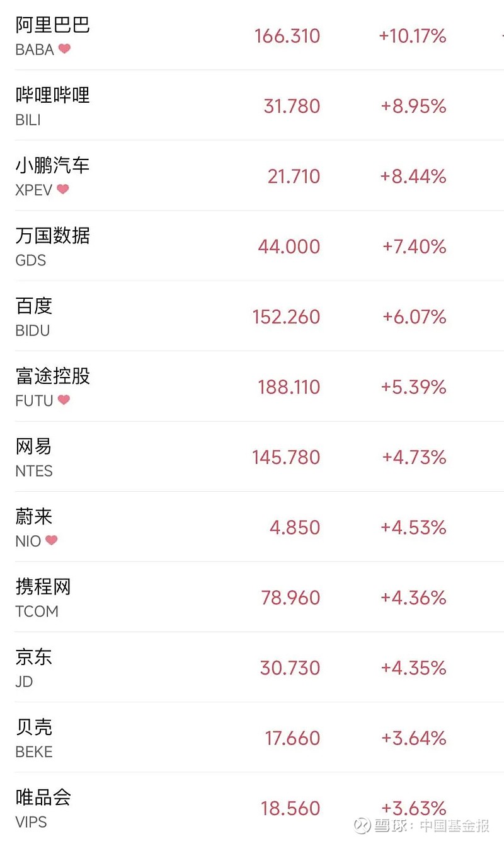Open the 富途控股 stock name

(53, 376)
